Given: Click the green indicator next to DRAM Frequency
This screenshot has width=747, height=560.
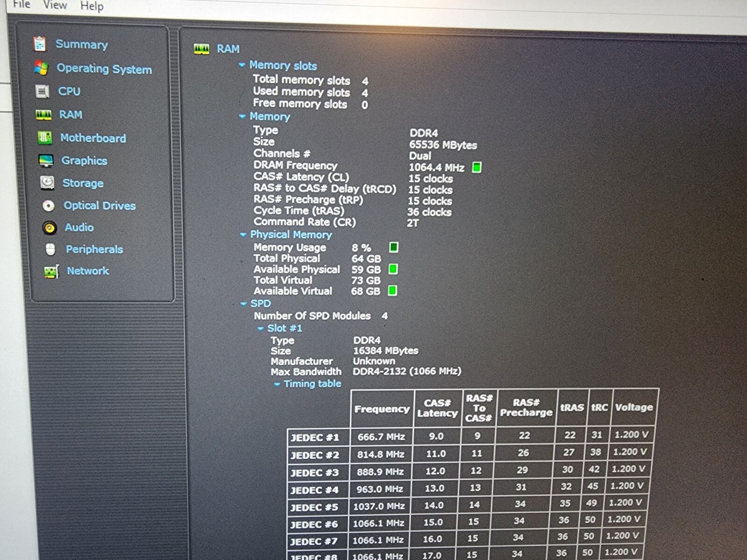Looking at the screenshot, I should tap(477, 168).
